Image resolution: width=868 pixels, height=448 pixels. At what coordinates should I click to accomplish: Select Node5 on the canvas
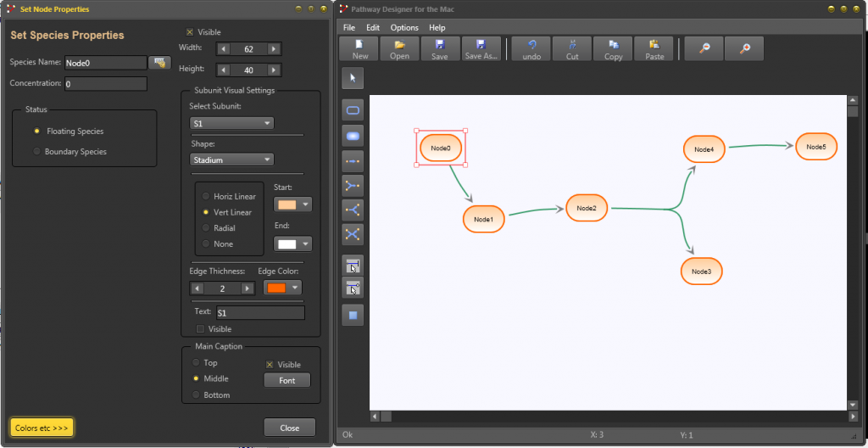pyautogui.click(x=816, y=147)
